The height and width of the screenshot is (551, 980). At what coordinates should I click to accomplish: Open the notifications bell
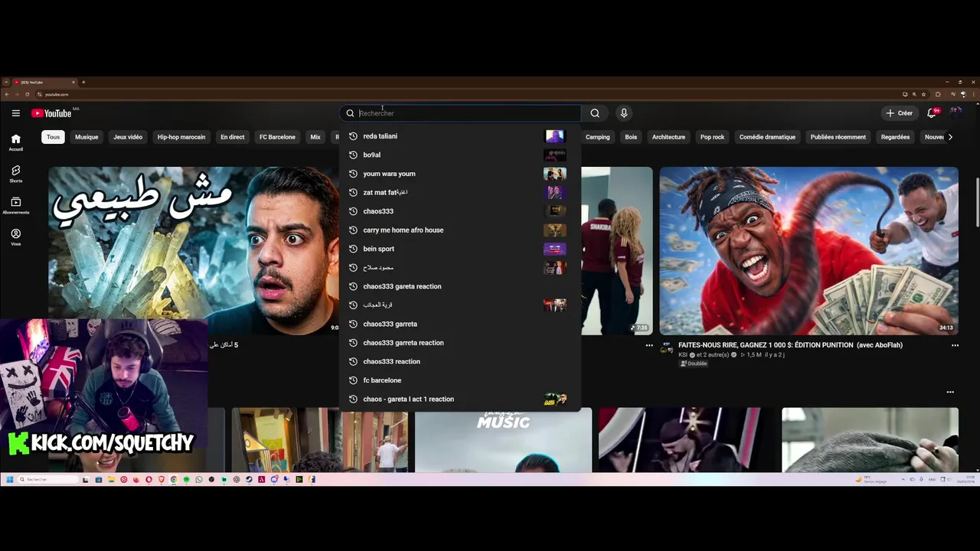tap(932, 113)
